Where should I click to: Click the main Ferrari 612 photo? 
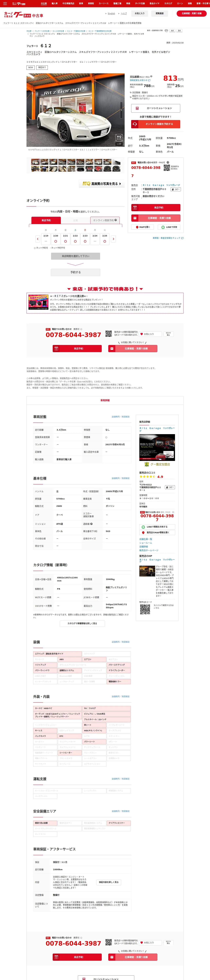pyautogui.click(x=75, y=110)
